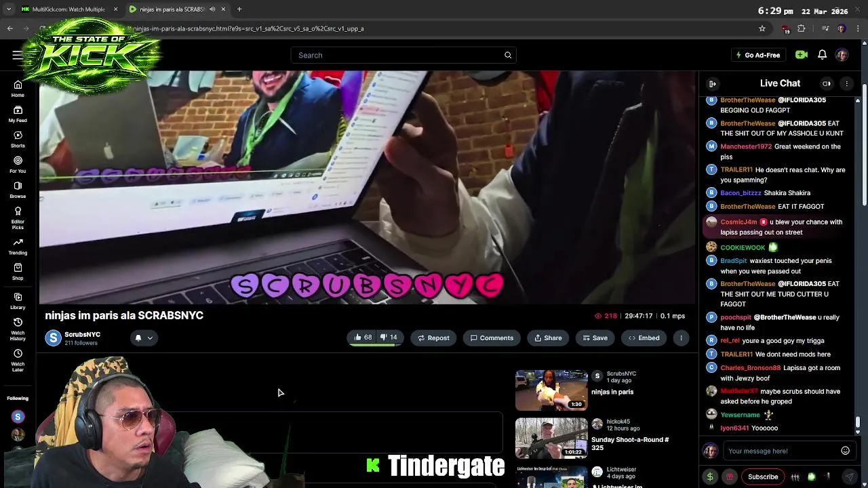Save the video
The image size is (868, 488).
tap(595, 338)
